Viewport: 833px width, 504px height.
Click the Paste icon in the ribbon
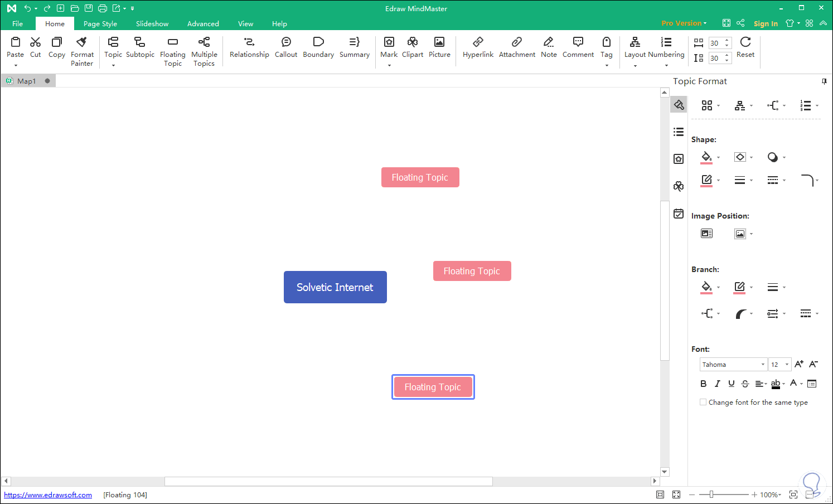tap(16, 42)
